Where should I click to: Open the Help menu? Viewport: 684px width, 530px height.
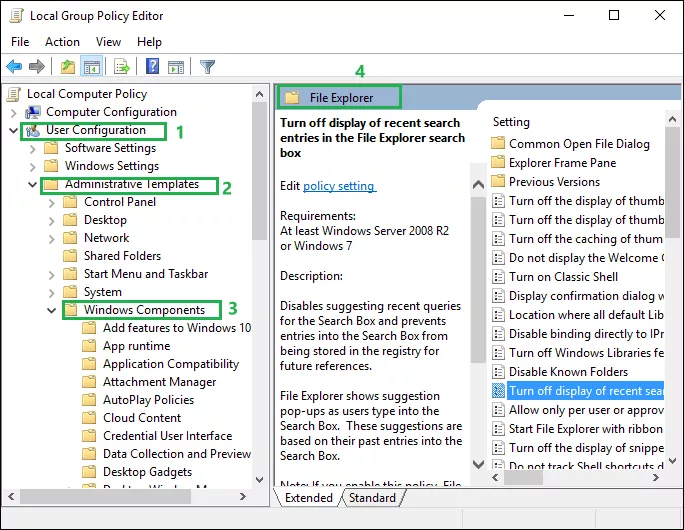pyautogui.click(x=149, y=42)
